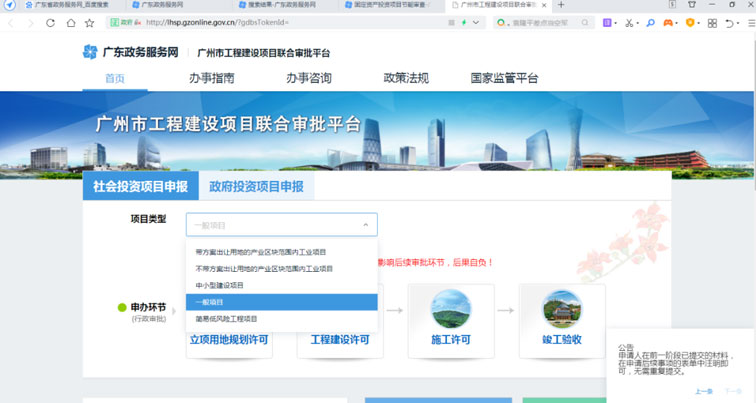Click the browser back arrow
Viewport: 756px width, 403px height.
point(11,23)
